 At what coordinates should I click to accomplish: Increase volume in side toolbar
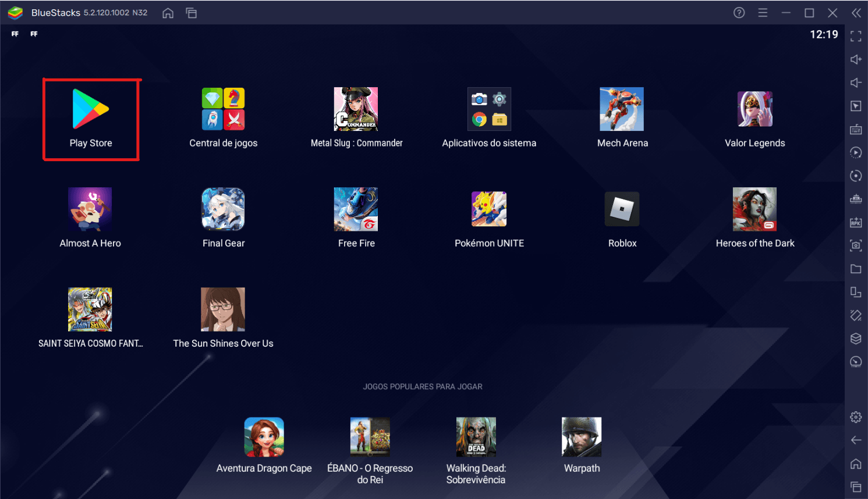coord(856,59)
